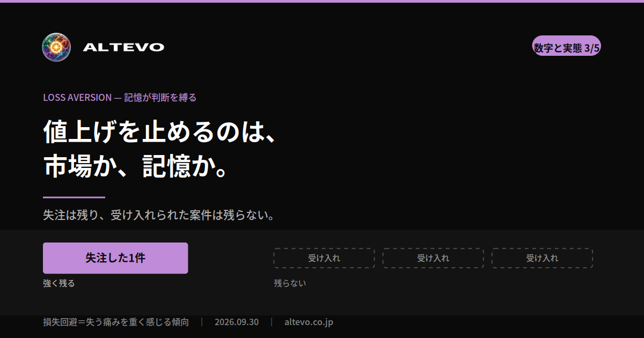
Task: Click the ALTEVO brand name text
Action: pos(123,47)
